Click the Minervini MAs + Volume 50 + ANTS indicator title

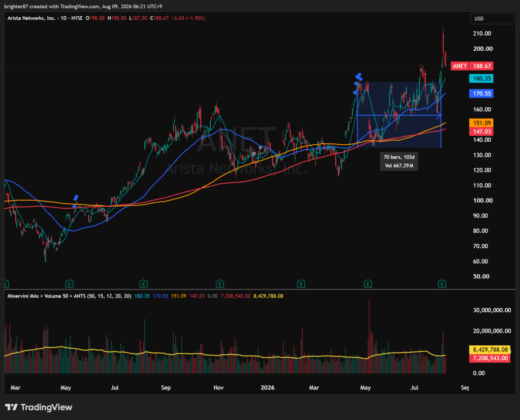(69, 296)
